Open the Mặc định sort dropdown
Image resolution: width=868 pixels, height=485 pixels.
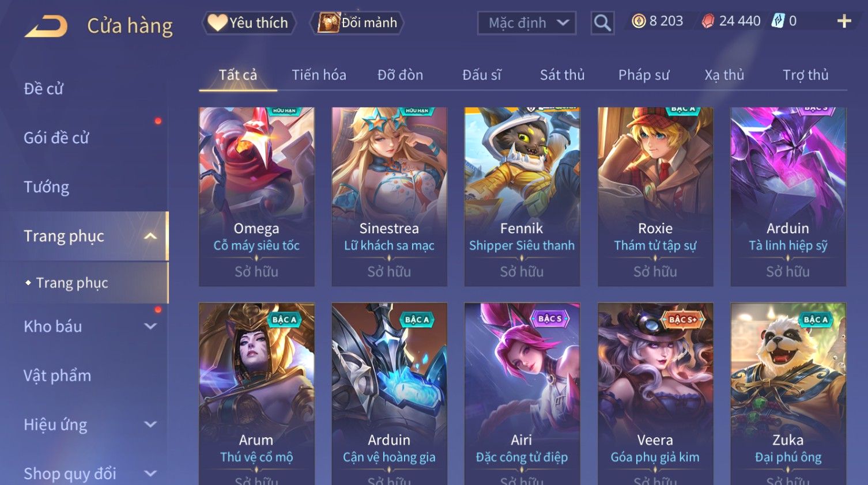pos(527,23)
